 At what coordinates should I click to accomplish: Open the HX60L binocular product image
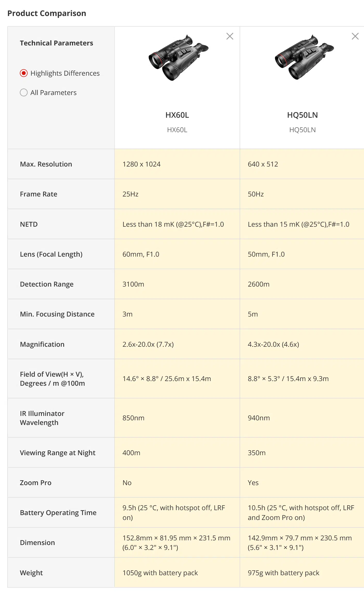pos(178,58)
